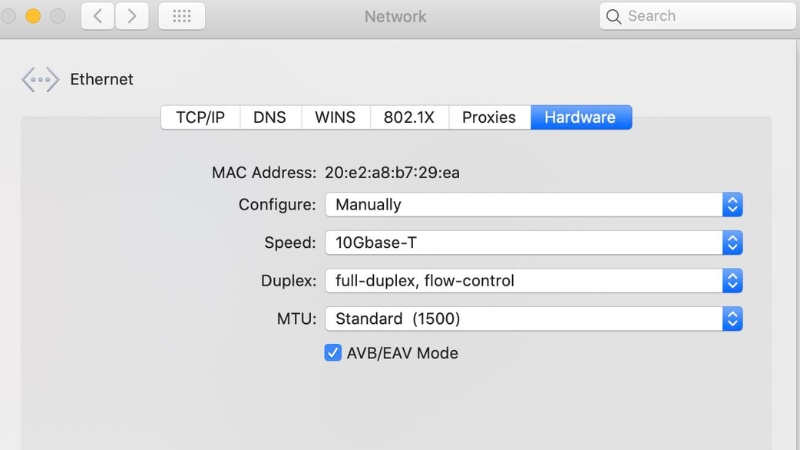Viewport: 800px width, 450px height.
Task: Select the WINS tab
Action: [335, 117]
